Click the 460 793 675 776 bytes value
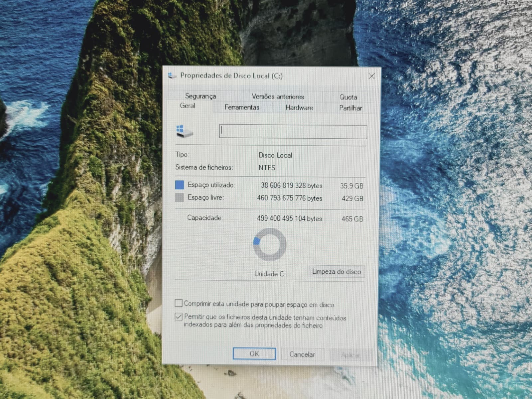This screenshot has height=399, width=532. coord(290,198)
